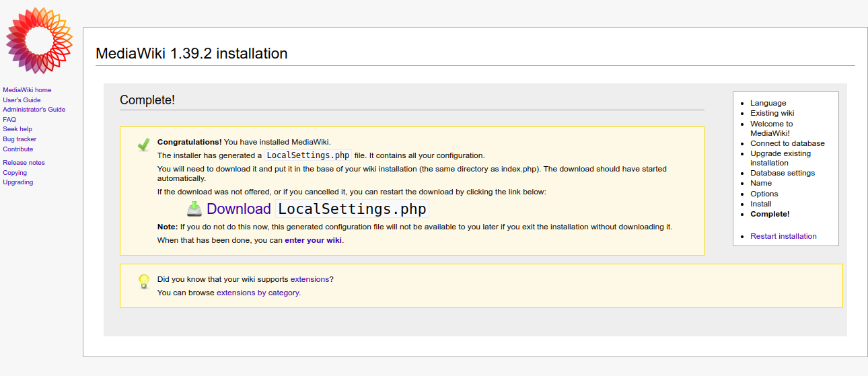Image resolution: width=868 pixels, height=376 pixels.
Task: Open the User's Guide link
Action: [x=22, y=100]
